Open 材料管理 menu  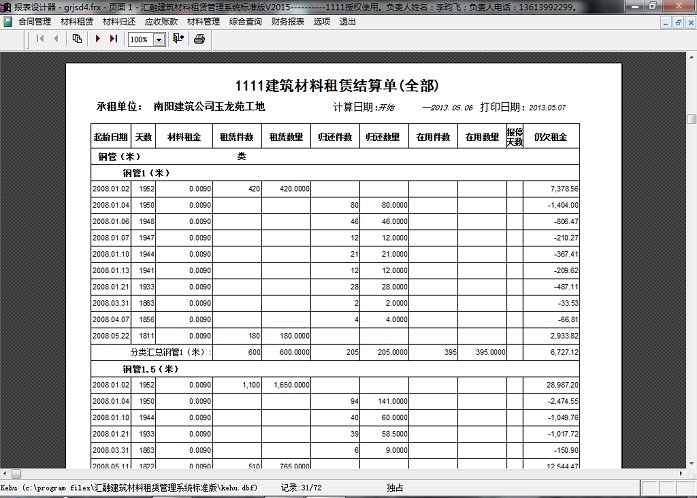pyautogui.click(x=204, y=21)
